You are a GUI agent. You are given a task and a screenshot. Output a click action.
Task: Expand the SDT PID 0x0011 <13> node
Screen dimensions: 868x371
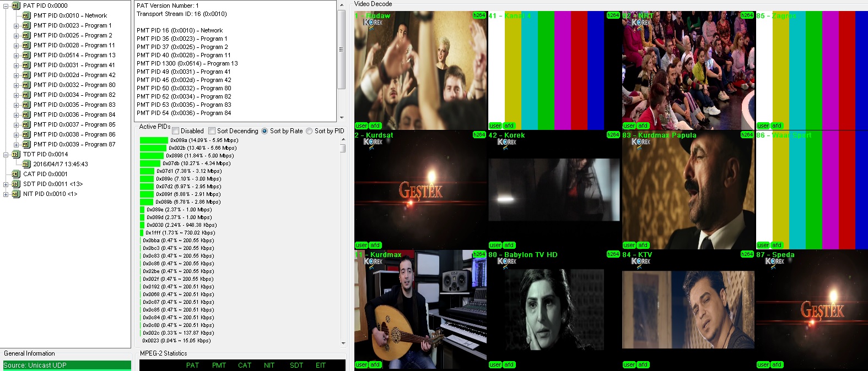tap(6, 184)
